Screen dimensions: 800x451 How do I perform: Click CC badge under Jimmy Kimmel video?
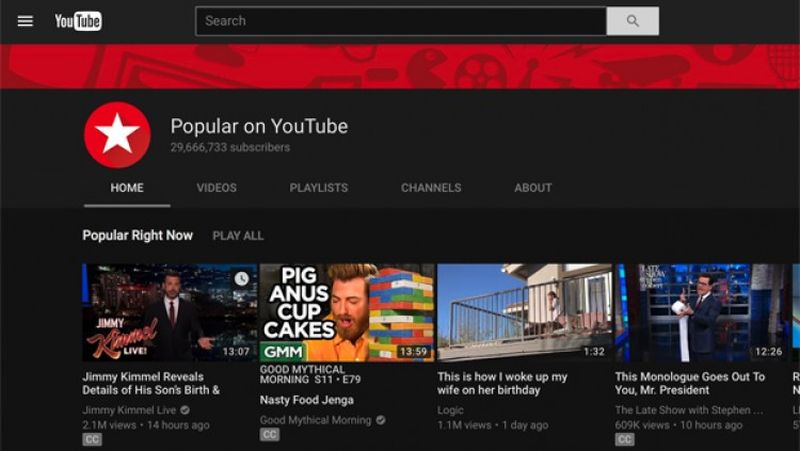92,439
